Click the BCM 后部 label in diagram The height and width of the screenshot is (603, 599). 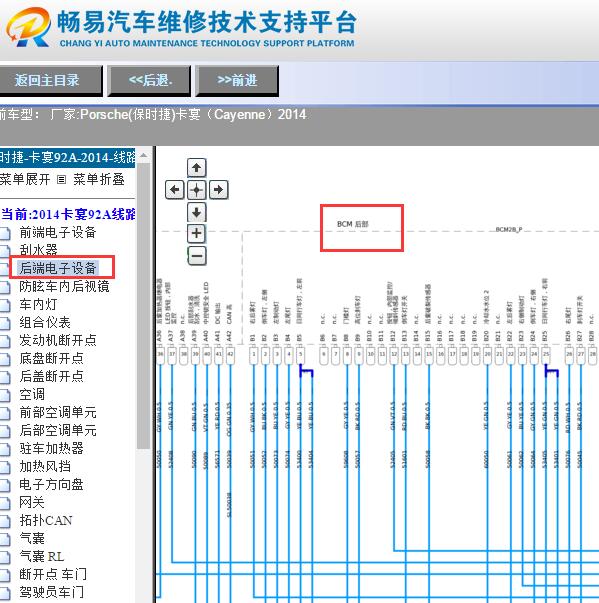click(x=353, y=224)
